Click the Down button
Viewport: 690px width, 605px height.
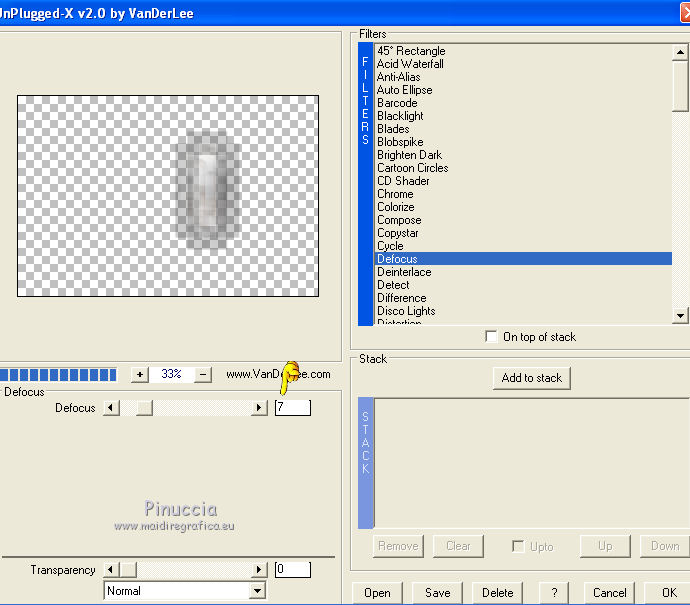coord(665,546)
